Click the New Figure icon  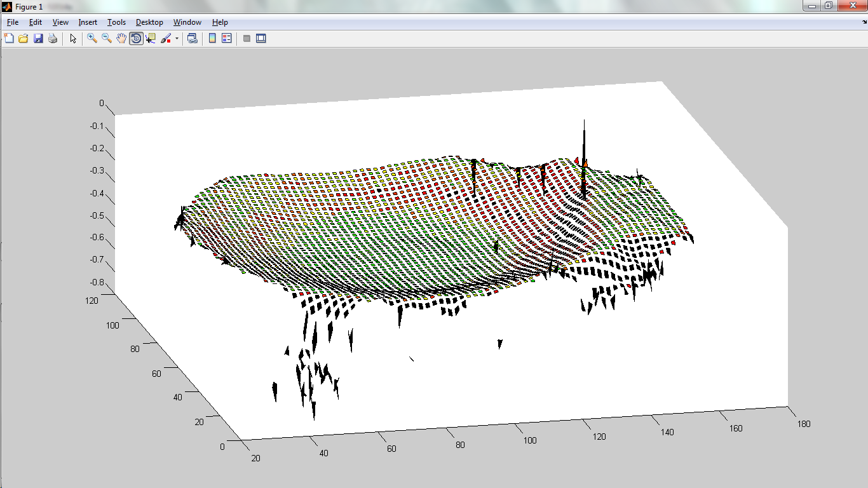coord(9,39)
